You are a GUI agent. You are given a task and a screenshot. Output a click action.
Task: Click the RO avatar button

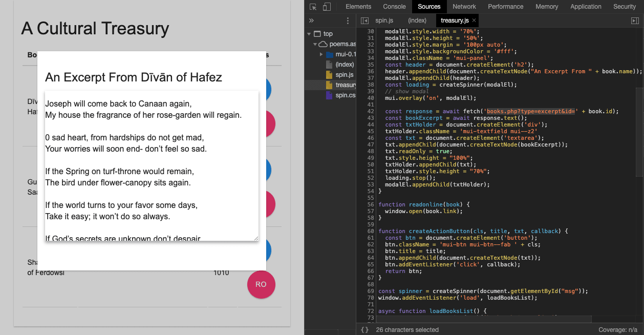pos(261,285)
